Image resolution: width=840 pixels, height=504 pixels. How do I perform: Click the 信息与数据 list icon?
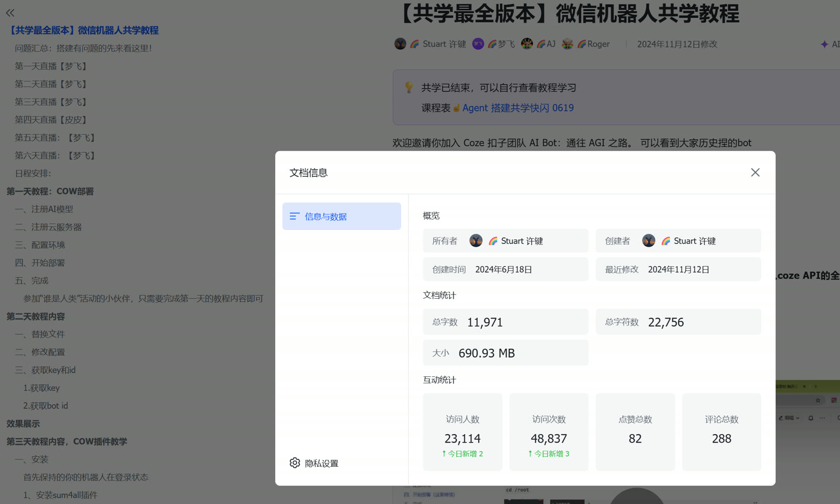[295, 216]
